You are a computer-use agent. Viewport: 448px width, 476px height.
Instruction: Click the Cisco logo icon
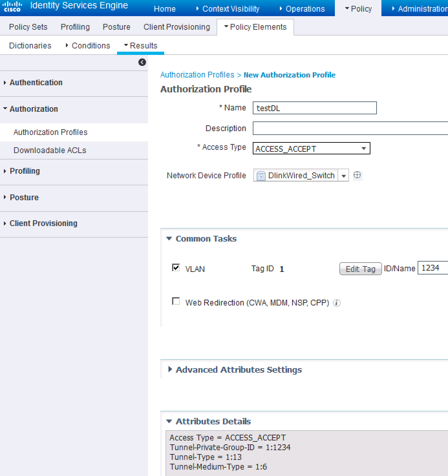pos(12,6)
